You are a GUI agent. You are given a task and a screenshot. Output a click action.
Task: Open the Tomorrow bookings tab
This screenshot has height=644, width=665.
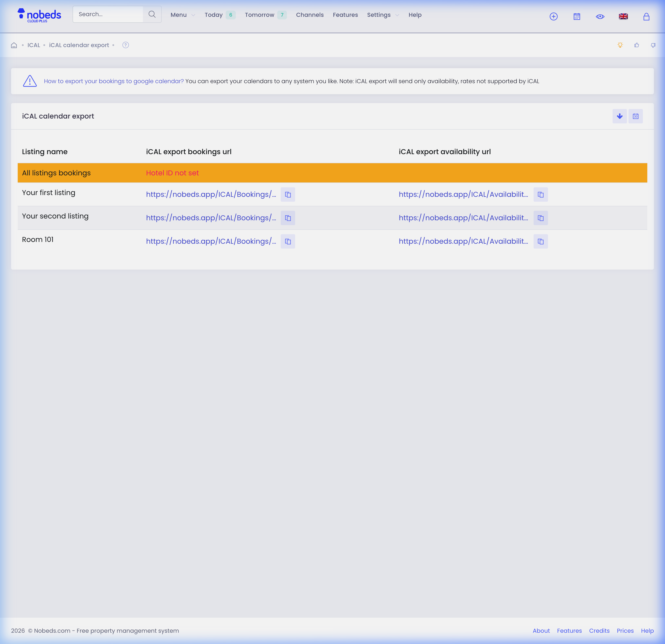point(266,15)
